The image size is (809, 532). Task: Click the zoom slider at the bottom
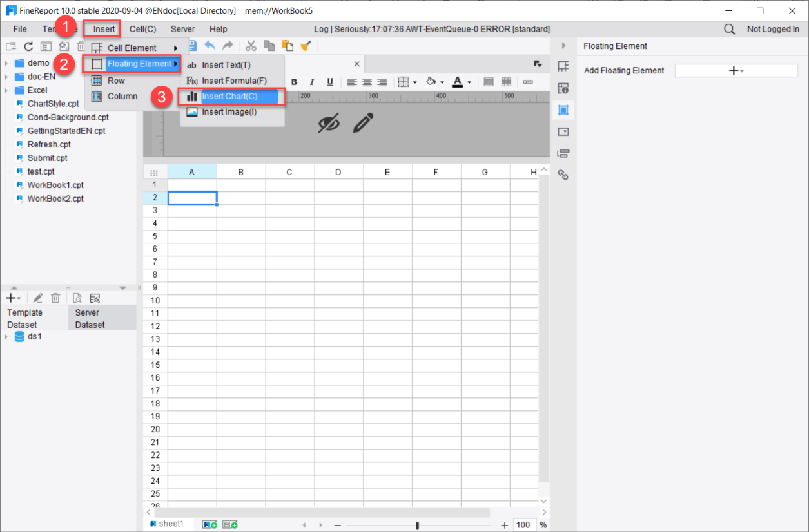pos(418,524)
